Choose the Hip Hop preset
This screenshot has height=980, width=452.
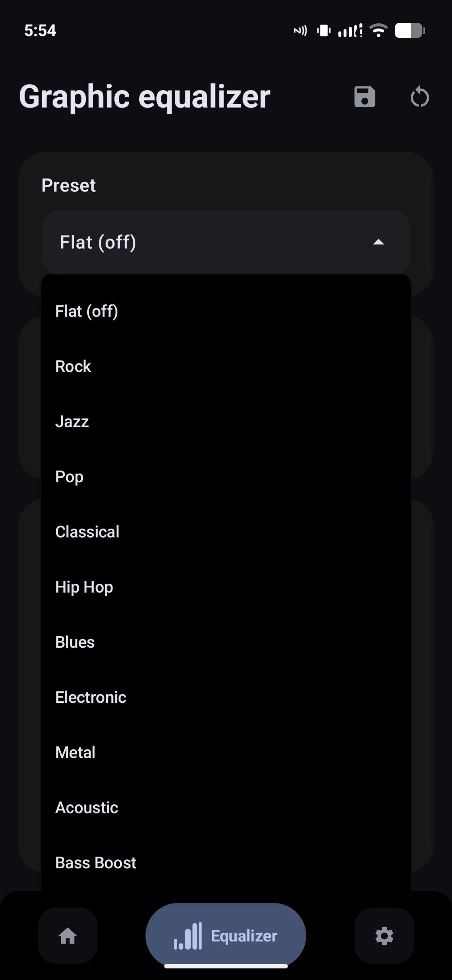[84, 587]
